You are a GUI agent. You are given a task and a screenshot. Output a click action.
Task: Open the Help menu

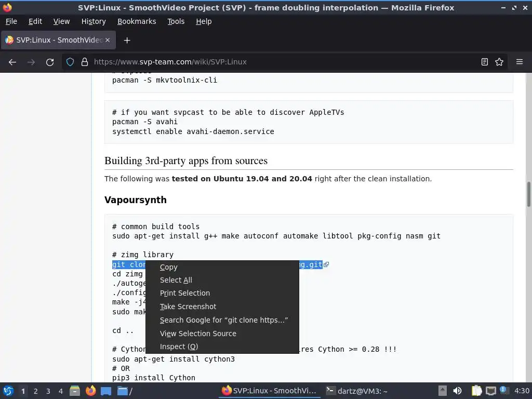pyautogui.click(x=204, y=21)
